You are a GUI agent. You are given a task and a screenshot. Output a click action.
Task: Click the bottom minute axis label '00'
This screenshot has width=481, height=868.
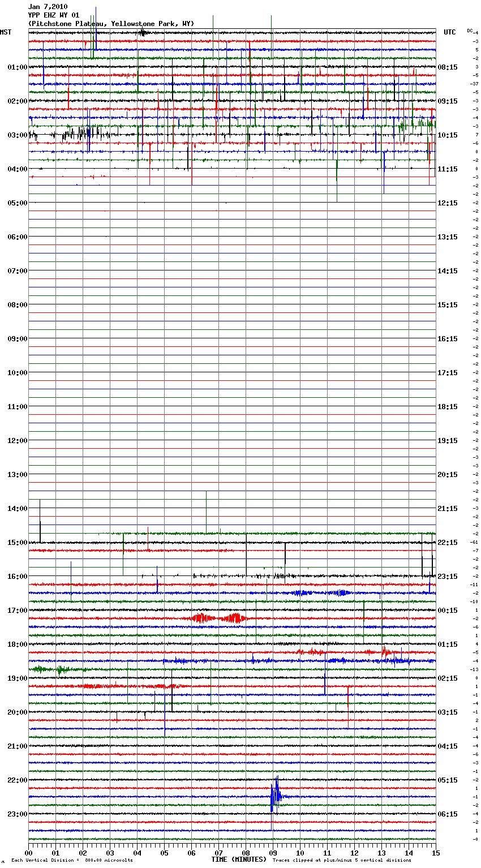[x=28, y=853]
